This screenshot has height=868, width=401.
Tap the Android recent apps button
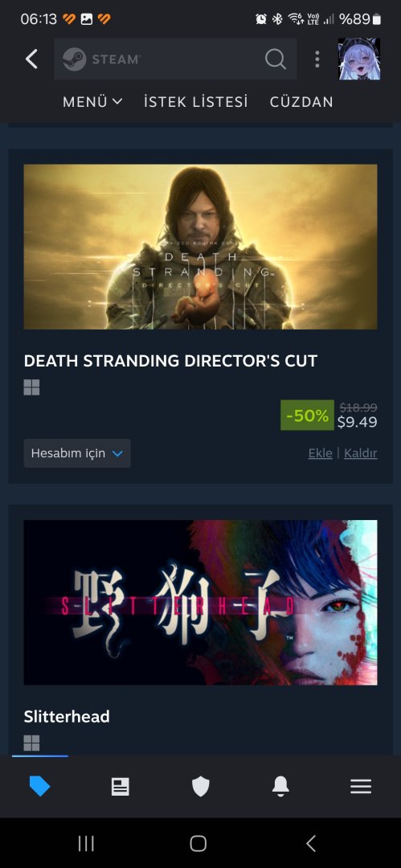pyautogui.click(x=86, y=844)
